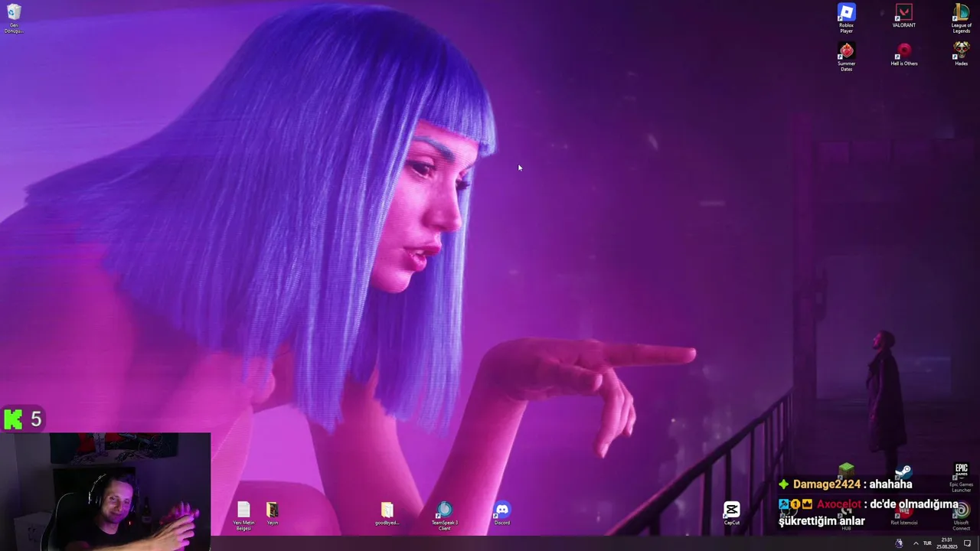
Task: Click the webcam overlay thumbnail
Action: click(106, 492)
